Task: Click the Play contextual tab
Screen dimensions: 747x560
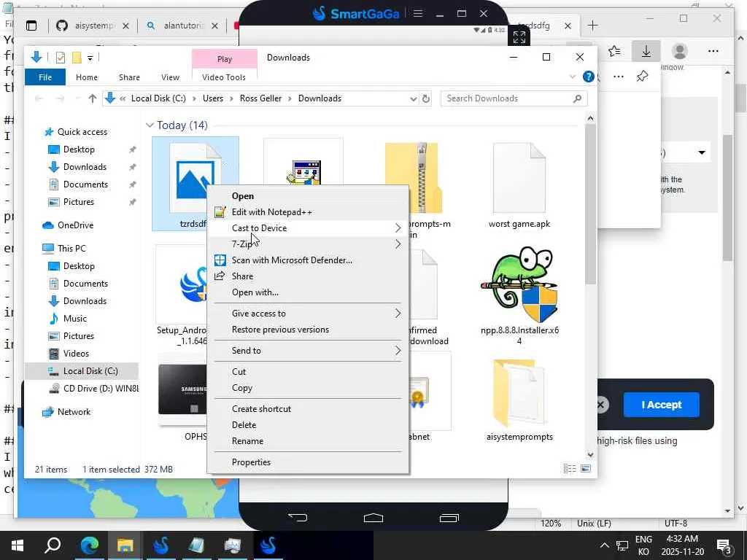Action: click(225, 59)
